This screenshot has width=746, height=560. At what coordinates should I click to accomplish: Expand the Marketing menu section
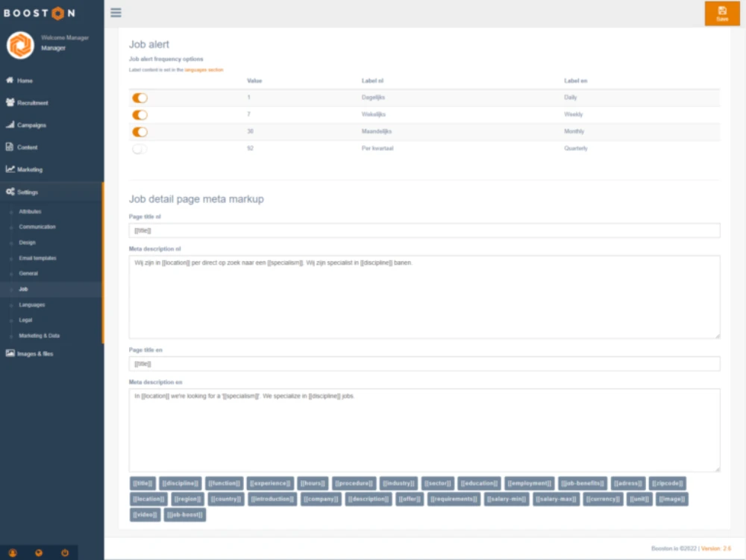click(29, 170)
